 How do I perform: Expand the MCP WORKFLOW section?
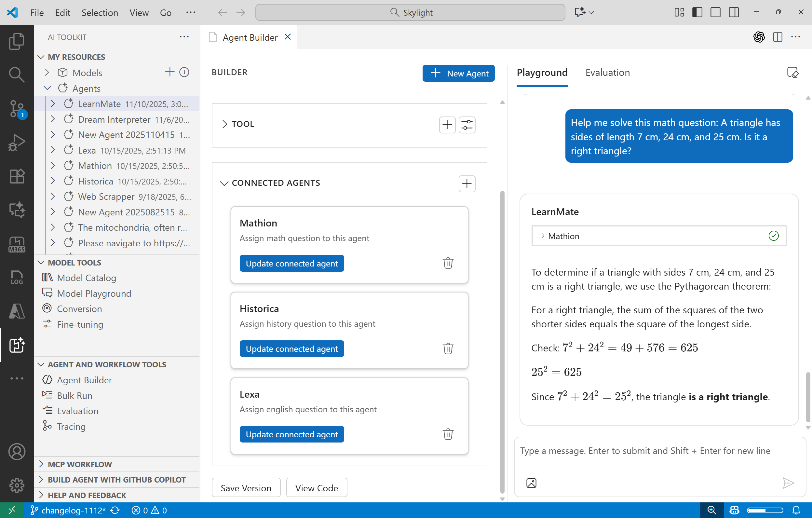(41, 464)
